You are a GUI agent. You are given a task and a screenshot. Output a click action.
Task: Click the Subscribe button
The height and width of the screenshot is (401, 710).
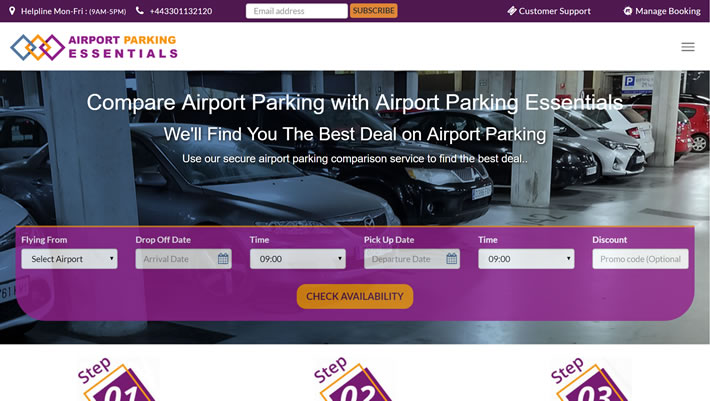click(374, 11)
